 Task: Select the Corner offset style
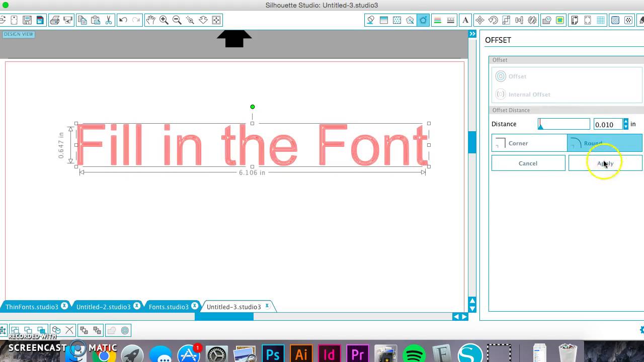(x=529, y=143)
